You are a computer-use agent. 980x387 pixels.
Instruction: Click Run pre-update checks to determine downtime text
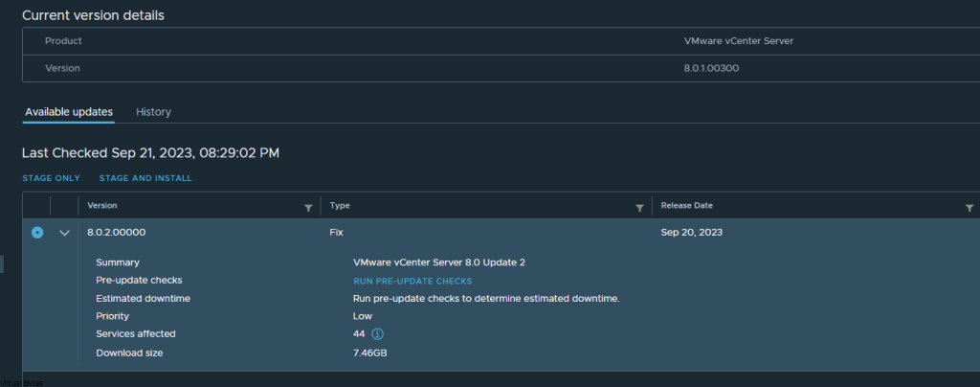pyautogui.click(x=486, y=299)
